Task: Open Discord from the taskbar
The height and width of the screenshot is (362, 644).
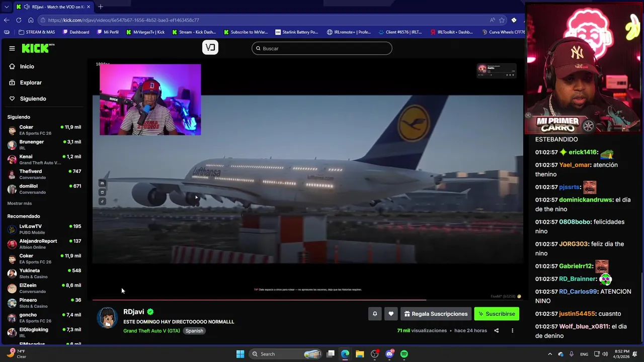Action: click(x=389, y=354)
